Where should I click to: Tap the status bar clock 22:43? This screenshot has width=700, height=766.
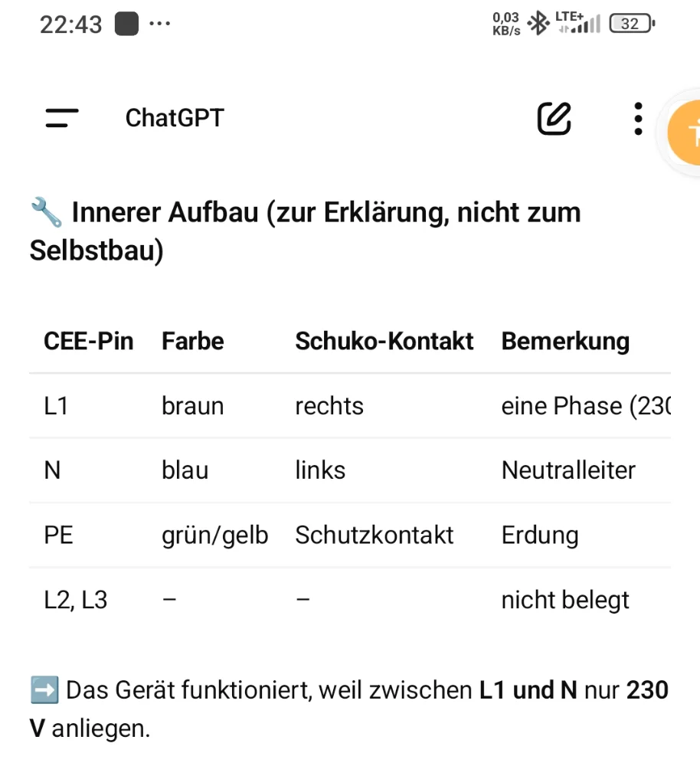[70, 25]
